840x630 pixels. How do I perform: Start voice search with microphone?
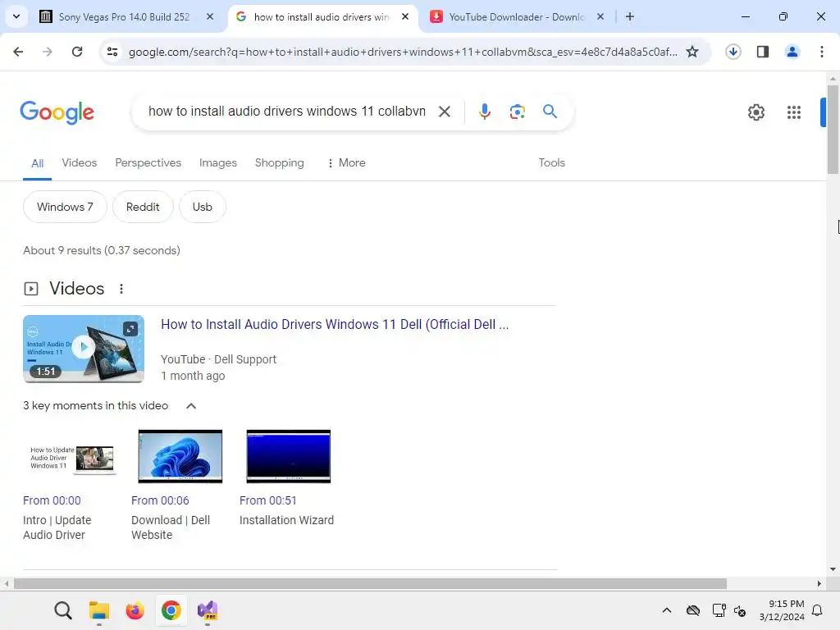tap(484, 112)
